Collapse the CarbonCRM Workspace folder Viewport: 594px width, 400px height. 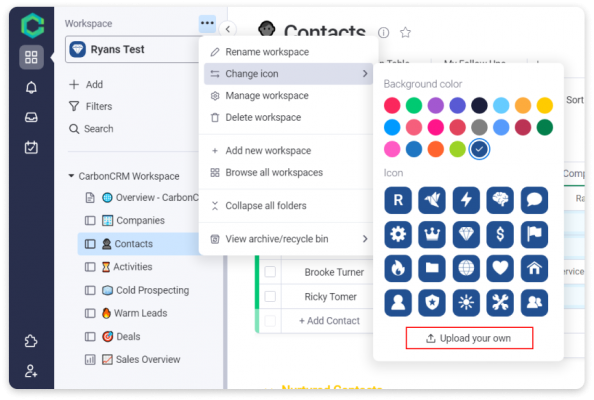click(71, 176)
